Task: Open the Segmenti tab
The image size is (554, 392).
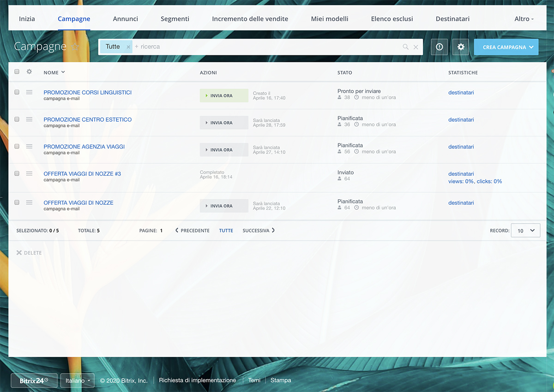Action: pos(175,19)
